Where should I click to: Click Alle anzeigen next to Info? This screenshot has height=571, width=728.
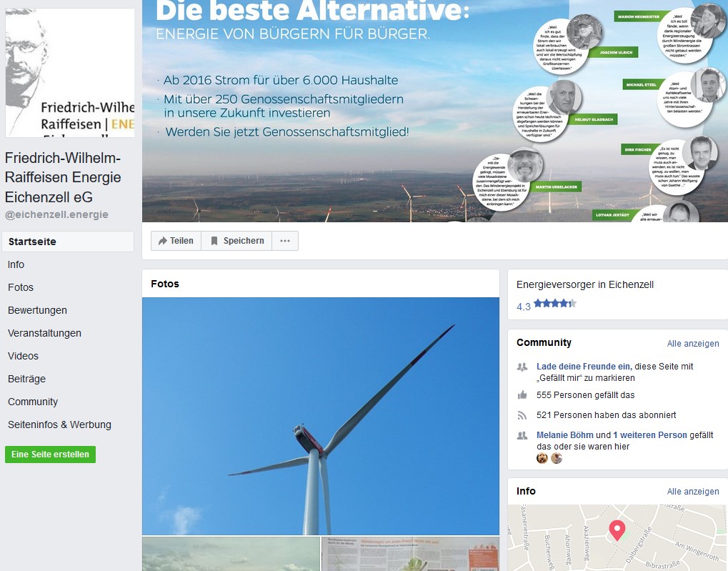(693, 491)
